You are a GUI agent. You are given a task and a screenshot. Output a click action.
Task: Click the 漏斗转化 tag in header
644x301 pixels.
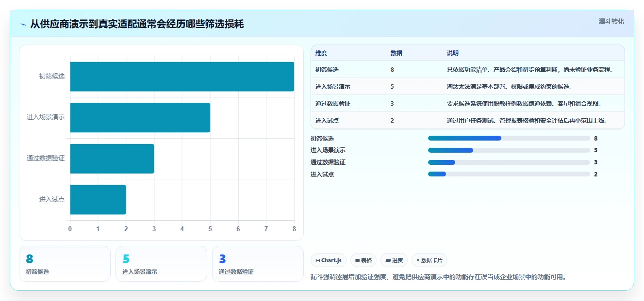pyautogui.click(x=611, y=21)
